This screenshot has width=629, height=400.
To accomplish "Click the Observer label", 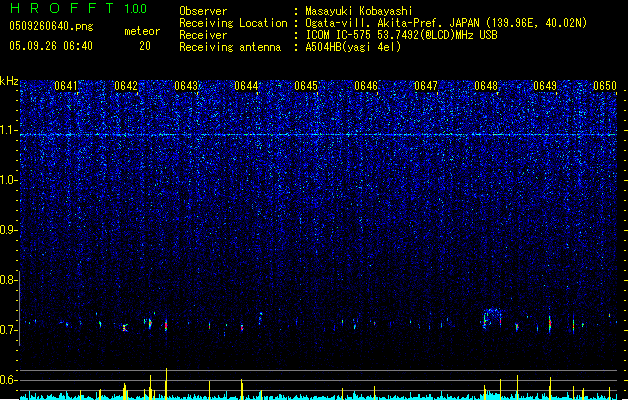I will point(203,11).
